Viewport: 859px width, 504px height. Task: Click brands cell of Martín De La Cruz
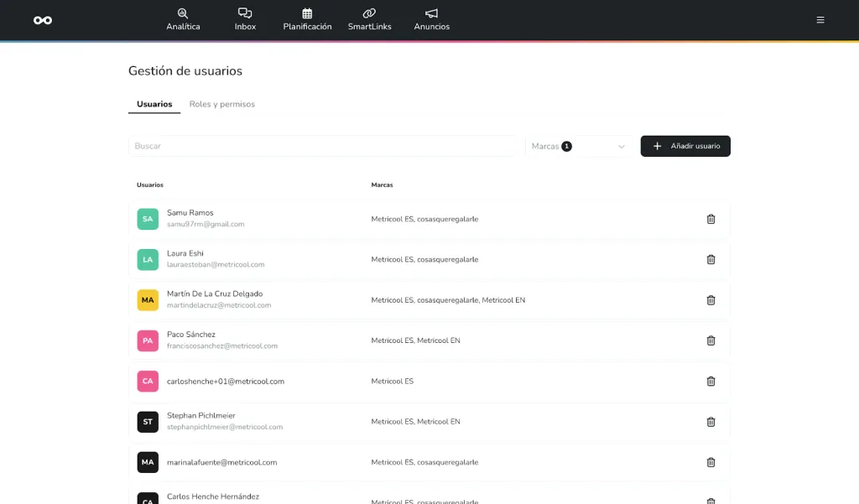point(448,300)
